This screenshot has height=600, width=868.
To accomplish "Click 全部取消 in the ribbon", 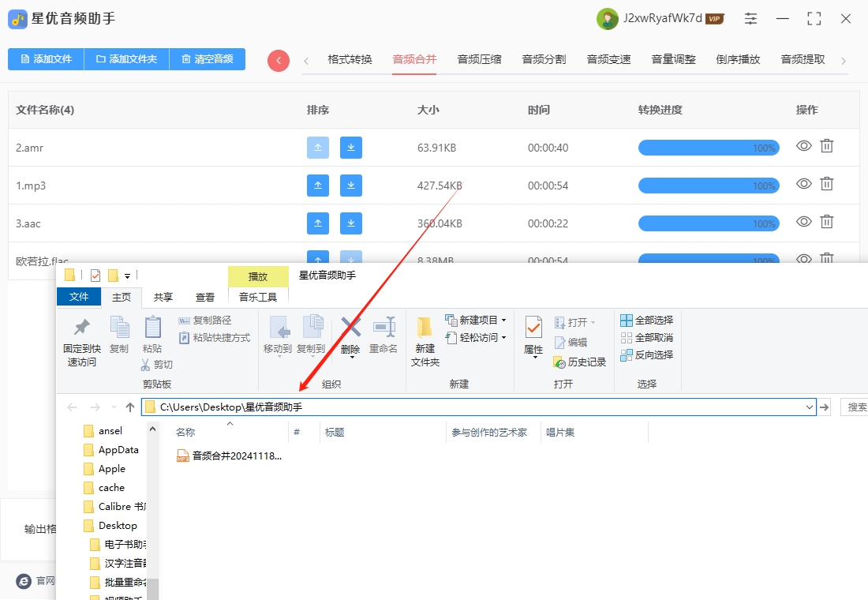I will 647,337.
